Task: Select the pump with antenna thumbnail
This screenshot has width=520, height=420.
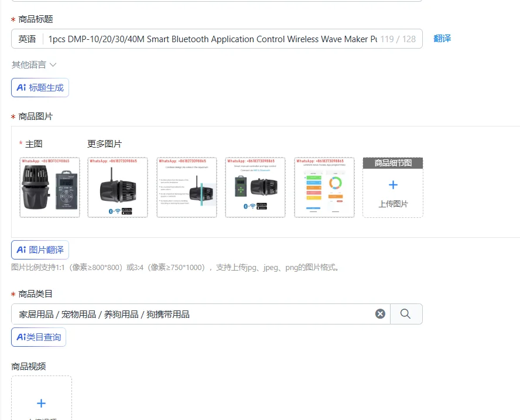Action: click(x=118, y=187)
